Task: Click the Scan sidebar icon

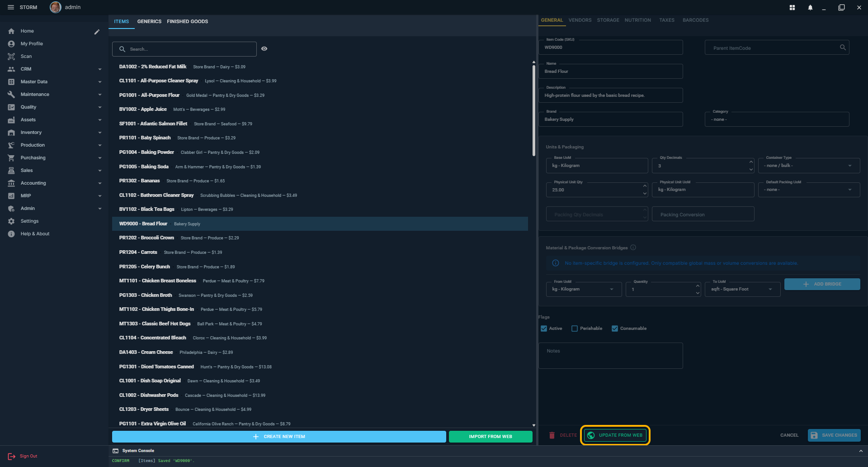Action: click(x=11, y=57)
